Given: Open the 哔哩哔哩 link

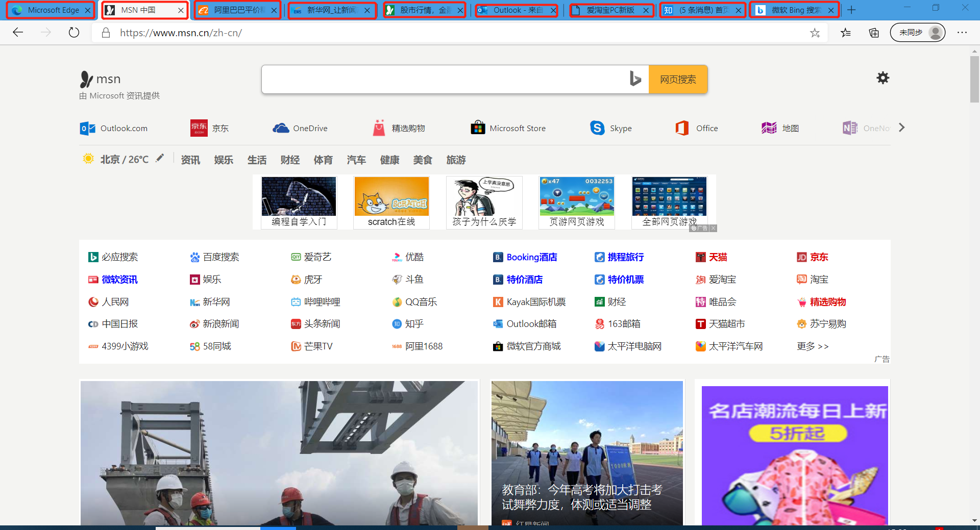Looking at the screenshot, I should [x=315, y=302].
